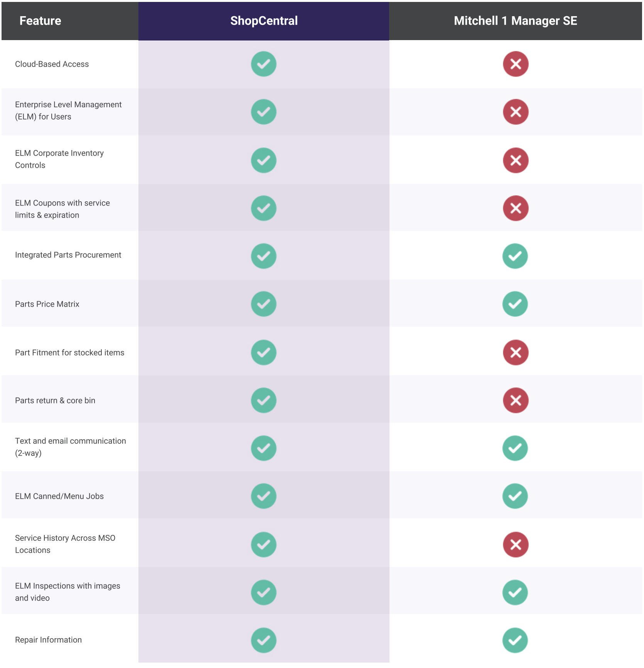This screenshot has height=668, width=644.
Task: Click Mitchell 1's Enterprise Level Management red X
Action: click(x=515, y=112)
